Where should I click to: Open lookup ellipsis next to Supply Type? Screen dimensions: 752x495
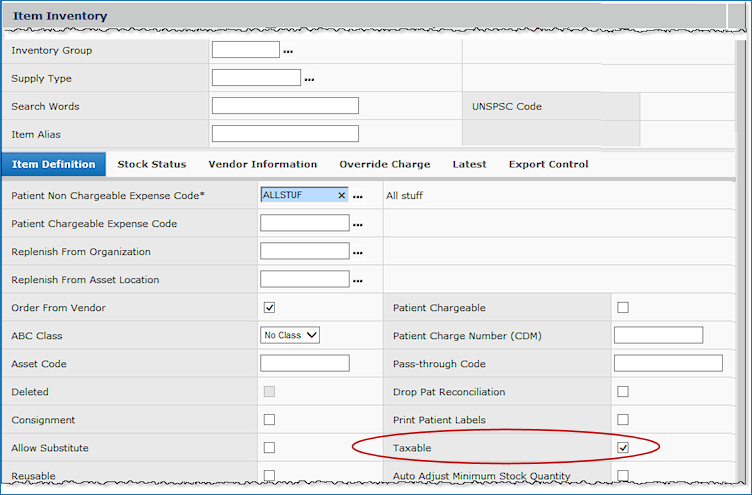coord(309,79)
